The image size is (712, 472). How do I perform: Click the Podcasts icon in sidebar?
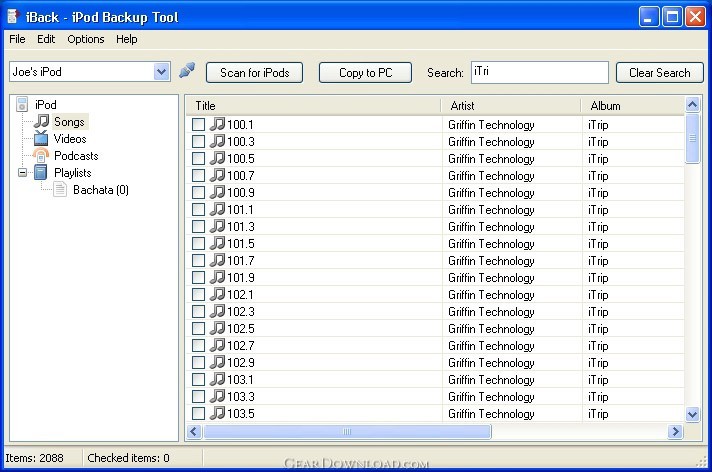click(41, 155)
